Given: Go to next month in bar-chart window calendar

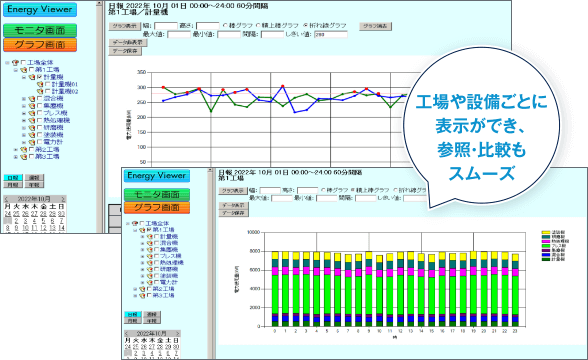Looking at the screenshot, I should 178,333.
